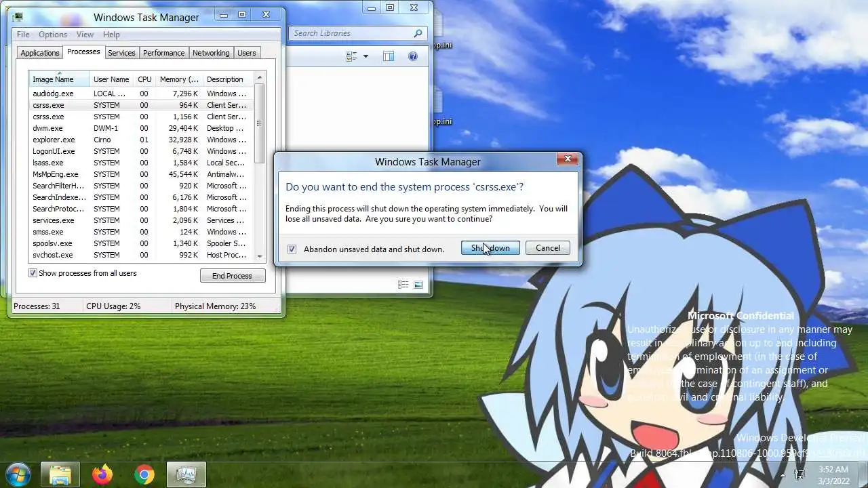Switch to the Services tab
Image resolution: width=868 pixels, height=488 pixels.
(x=121, y=53)
